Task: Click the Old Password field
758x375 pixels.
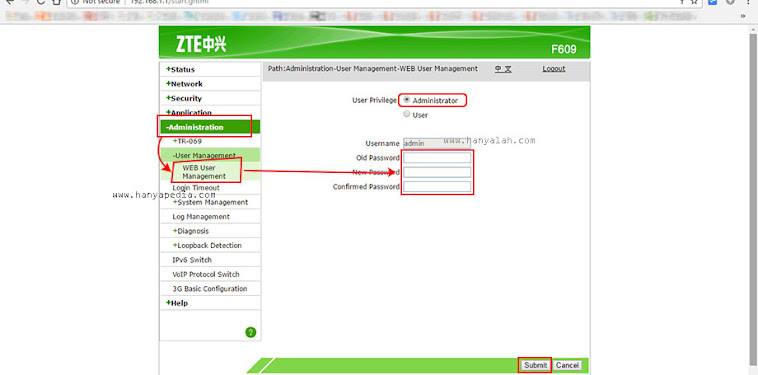Action: click(x=437, y=158)
